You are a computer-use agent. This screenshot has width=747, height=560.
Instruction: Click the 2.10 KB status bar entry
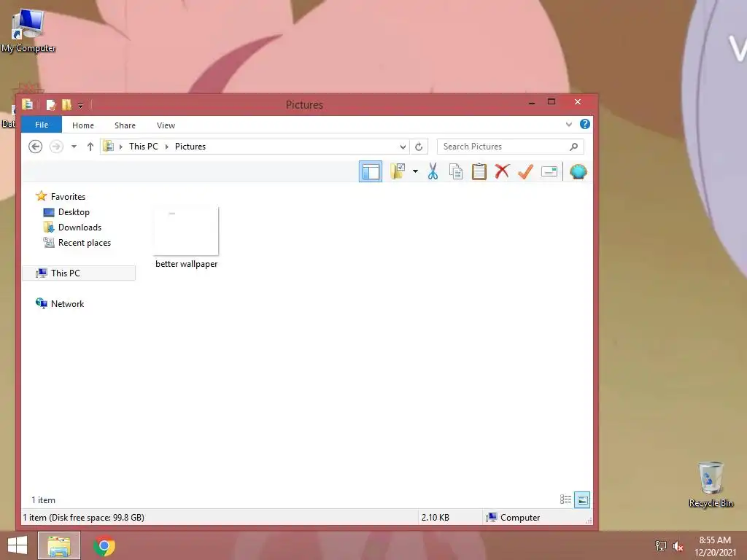point(435,517)
